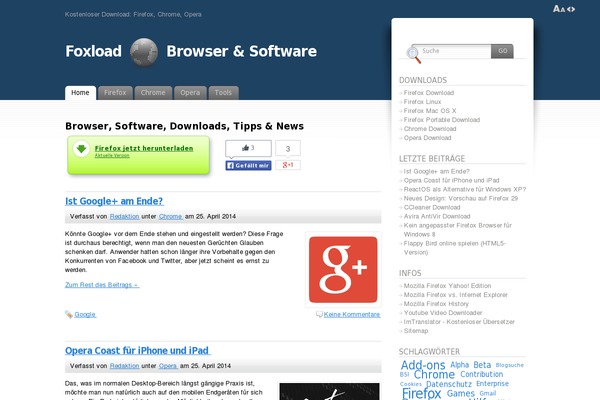This screenshot has height=400, width=600.
Task: Click Opera Download sidebar link
Action: (427, 138)
